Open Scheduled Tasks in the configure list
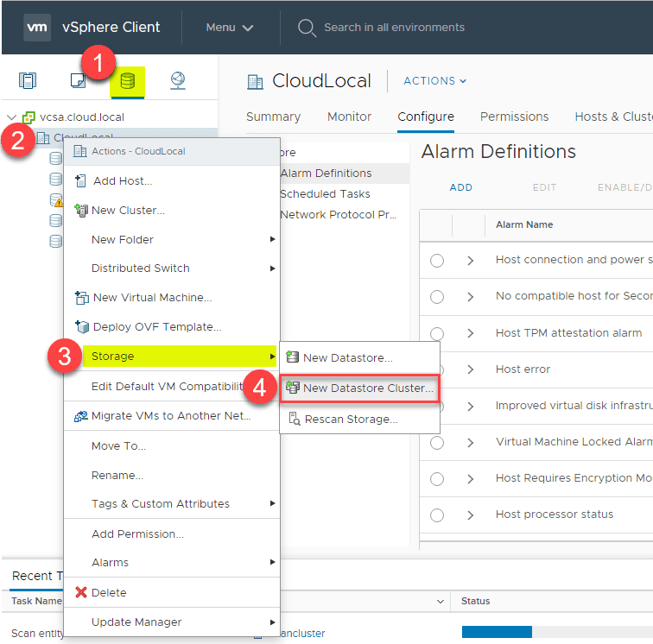653x644 pixels. 326,194
